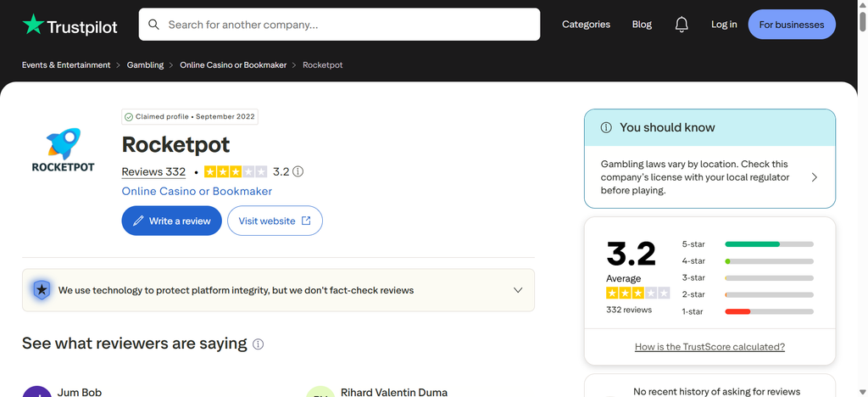The image size is (868, 397).
Task: Click the Rocketpot company logo
Action: (x=63, y=150)
